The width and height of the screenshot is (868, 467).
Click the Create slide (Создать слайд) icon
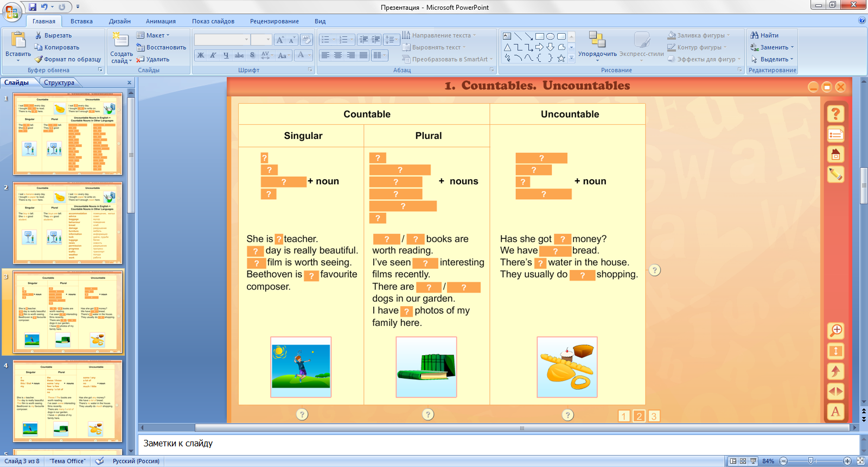click(120, 41)
